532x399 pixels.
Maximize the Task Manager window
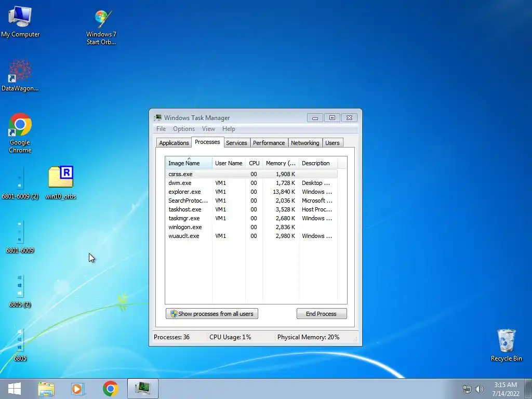(x=332, y=118)
